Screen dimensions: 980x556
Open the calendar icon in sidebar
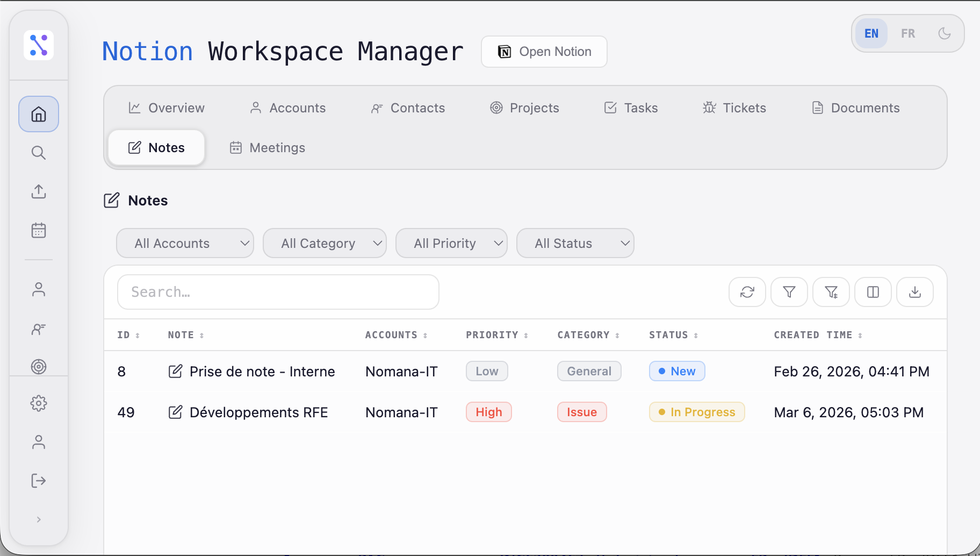click(38, 230)
